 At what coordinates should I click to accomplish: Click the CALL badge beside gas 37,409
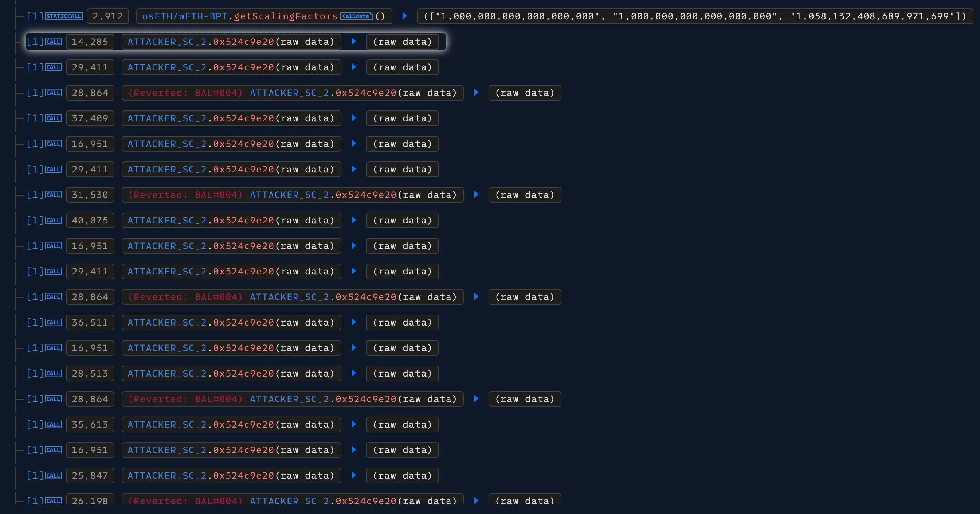54,118
